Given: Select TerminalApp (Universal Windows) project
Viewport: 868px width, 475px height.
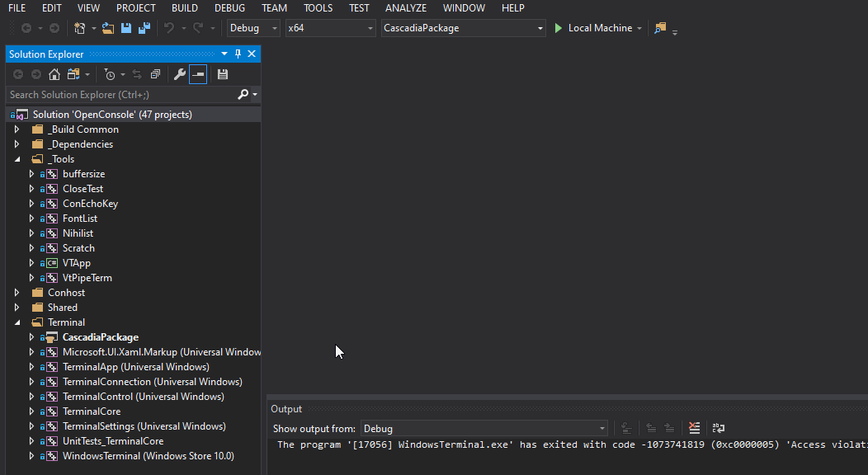Looking at the screenshot, I should pos(135,367).
